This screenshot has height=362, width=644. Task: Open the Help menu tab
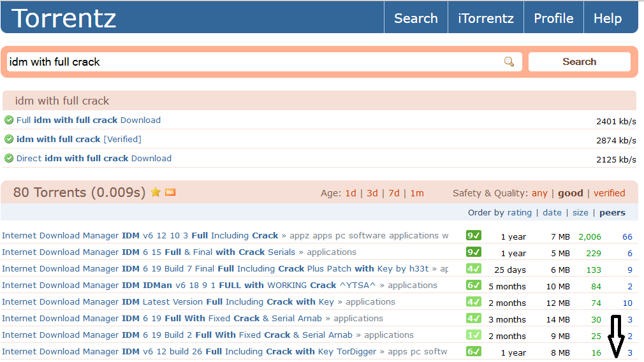608,18
